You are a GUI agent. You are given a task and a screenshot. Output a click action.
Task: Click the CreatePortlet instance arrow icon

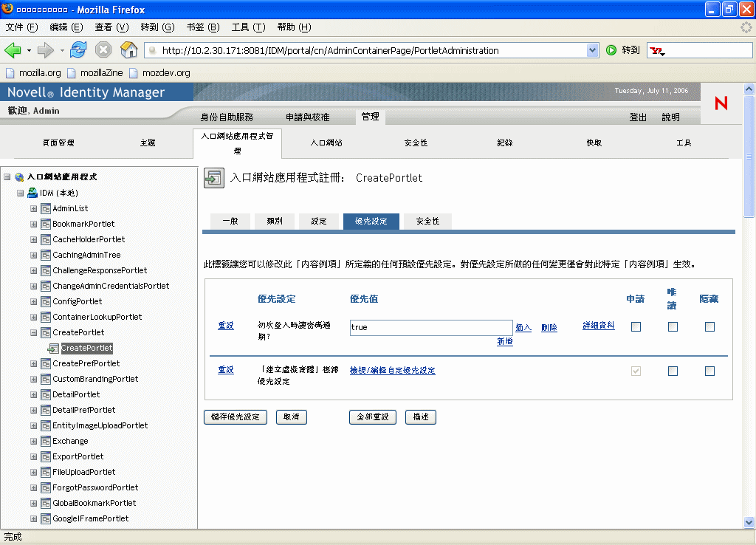tap(53, 349)
